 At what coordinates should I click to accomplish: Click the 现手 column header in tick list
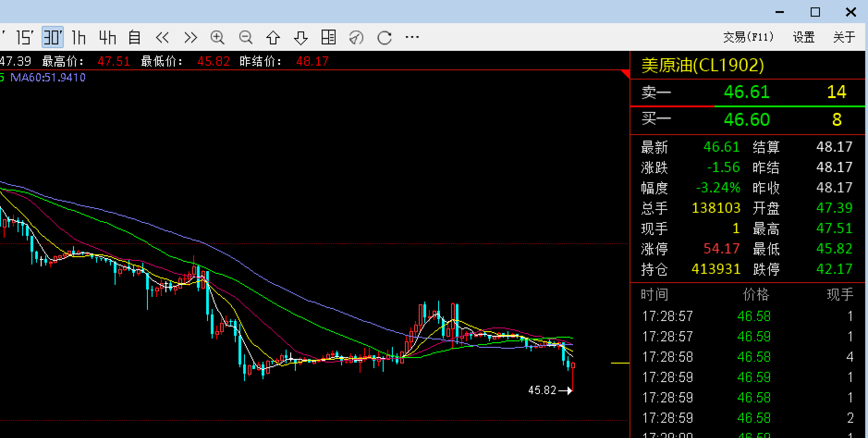coord(840,295)
